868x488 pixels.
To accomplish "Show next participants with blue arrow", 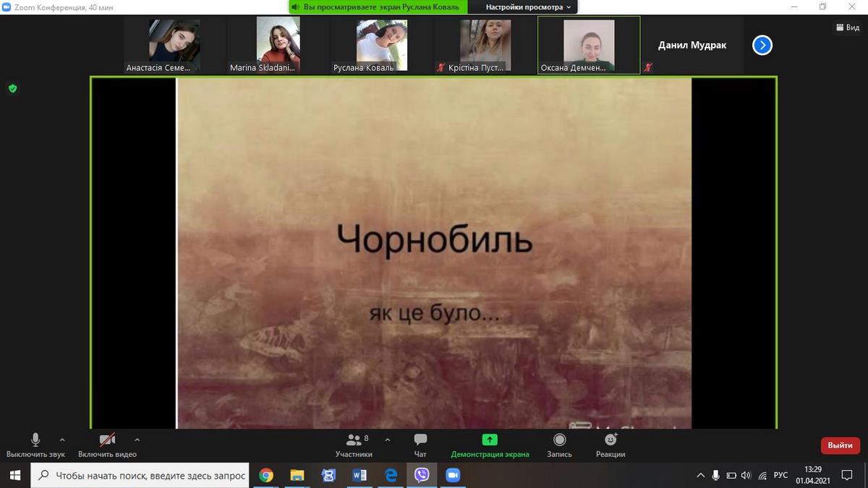I will tap(762, 46).
